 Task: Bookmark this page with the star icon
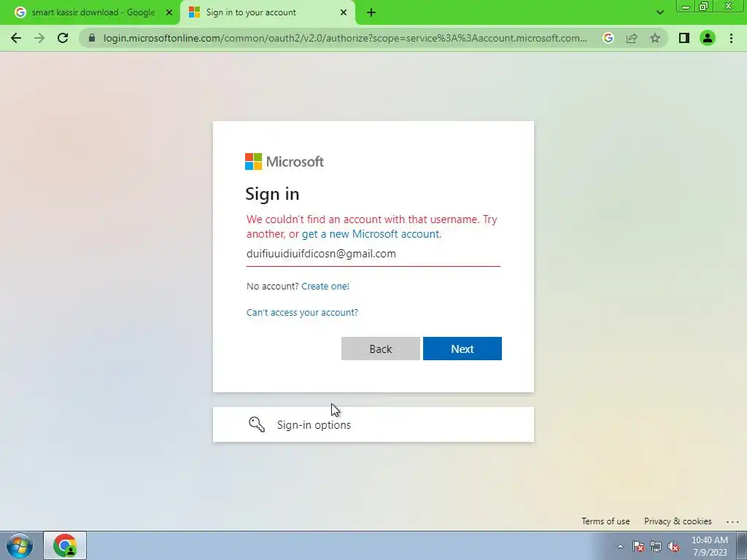655,38
